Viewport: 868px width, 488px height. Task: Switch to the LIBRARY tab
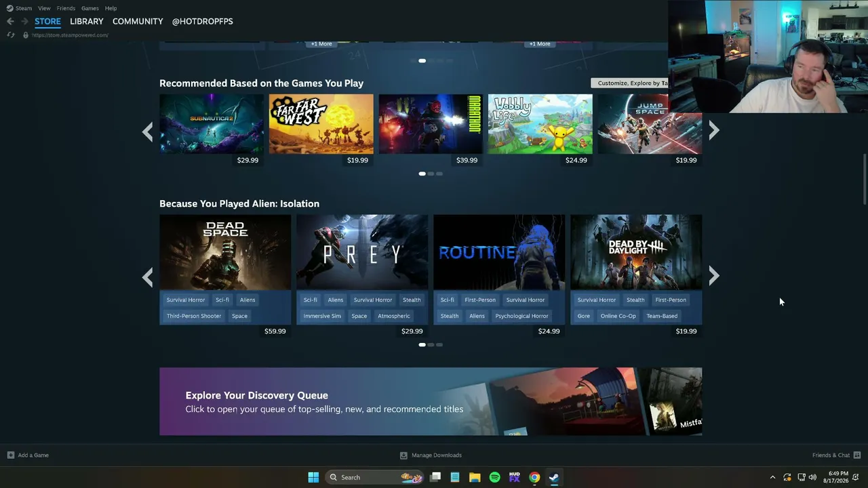[87, 22]
